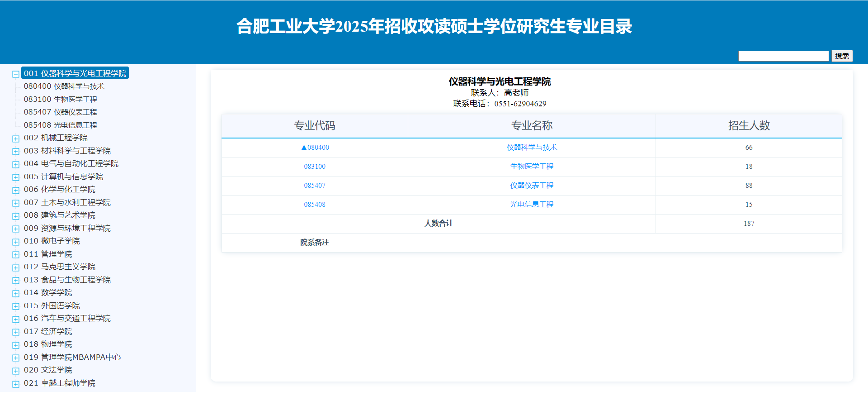
Task: Select 010 微电子学院 in the tree
Action: pos(52,241)
